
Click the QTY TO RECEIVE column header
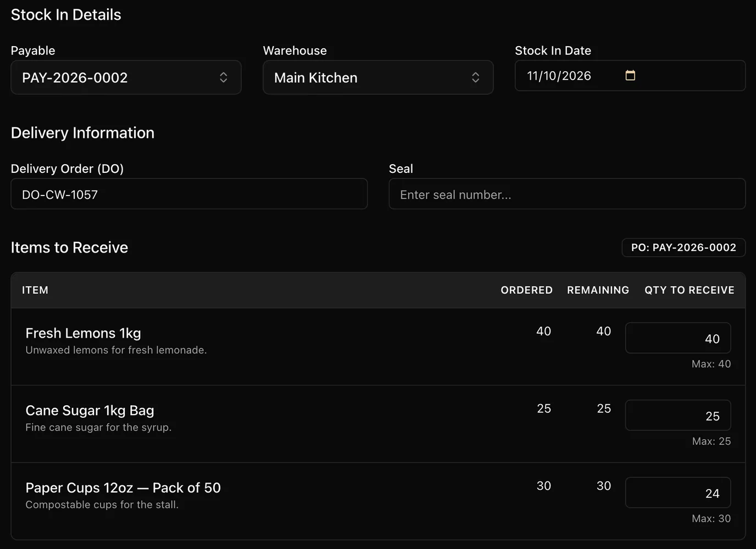click(690, 290)
